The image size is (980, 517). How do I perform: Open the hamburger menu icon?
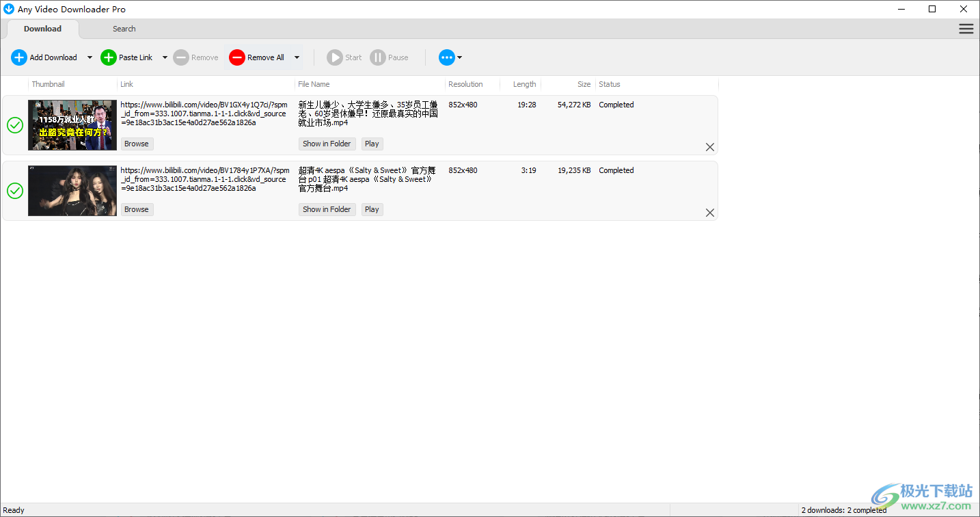click(966, 29)
